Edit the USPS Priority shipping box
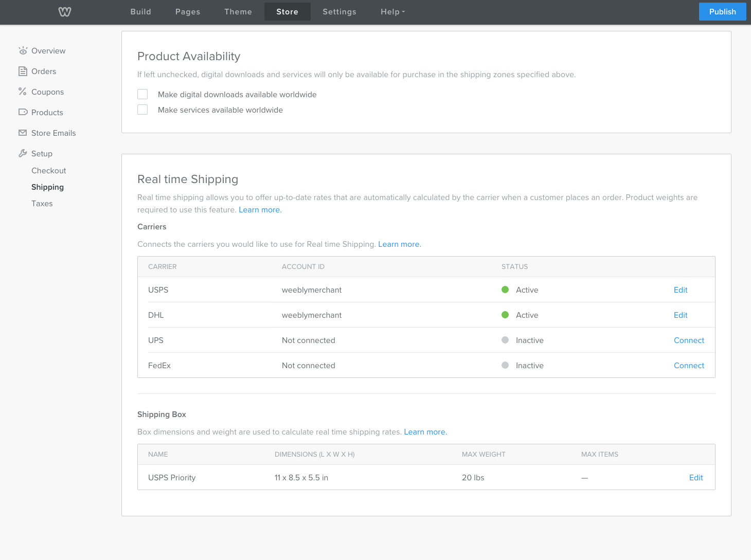 point(696,477)
